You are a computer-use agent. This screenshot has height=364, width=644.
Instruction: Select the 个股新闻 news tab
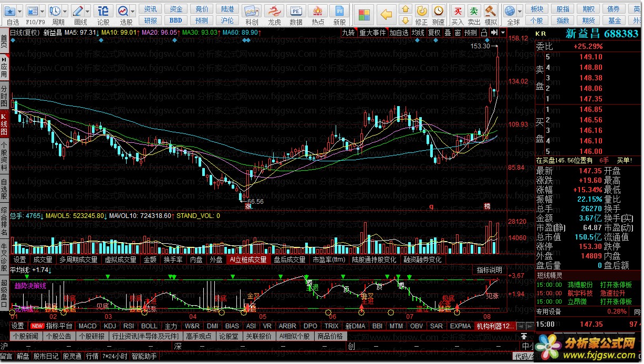pyautogui.click(x=25, y=336)
